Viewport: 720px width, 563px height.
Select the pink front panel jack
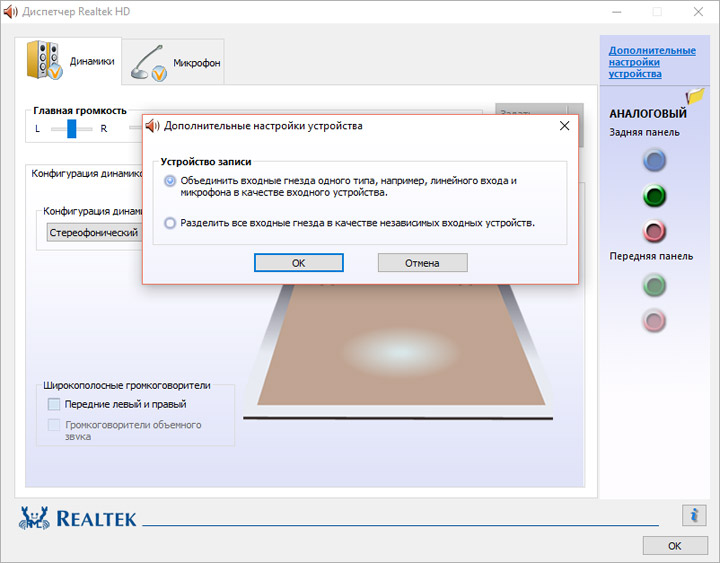click(x=654, y=321)
